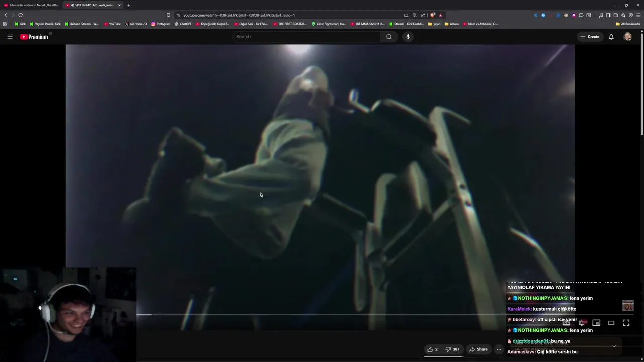
Task: Click chat message 'kusturmalı çiğköfte'
Action: tap(554, 309)
